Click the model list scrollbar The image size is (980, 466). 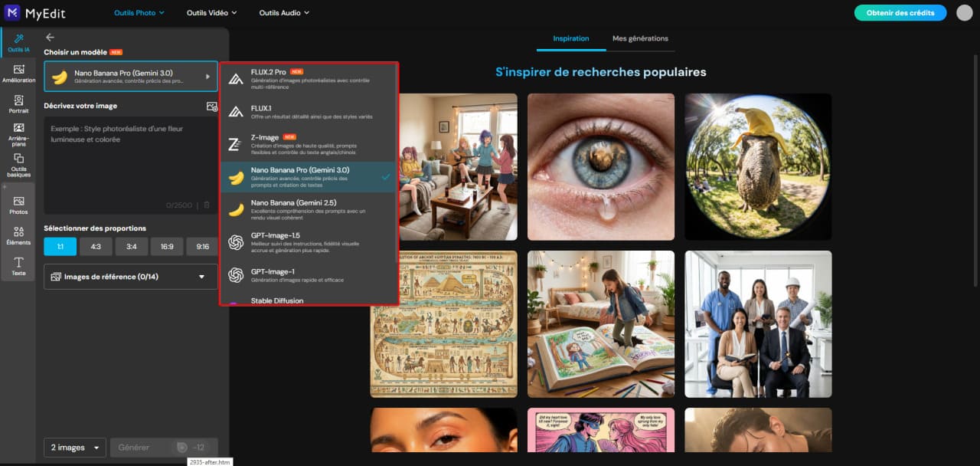[x=397, y=163]
